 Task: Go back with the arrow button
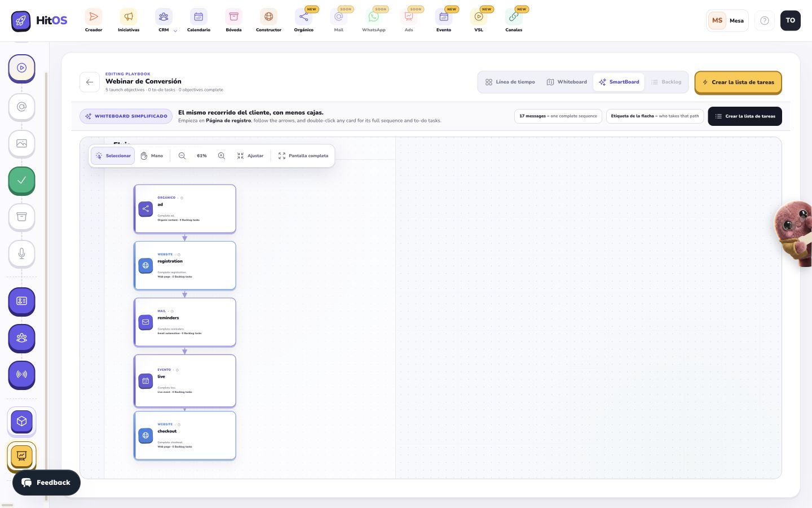pyautogui.click(x=90, y=82)
